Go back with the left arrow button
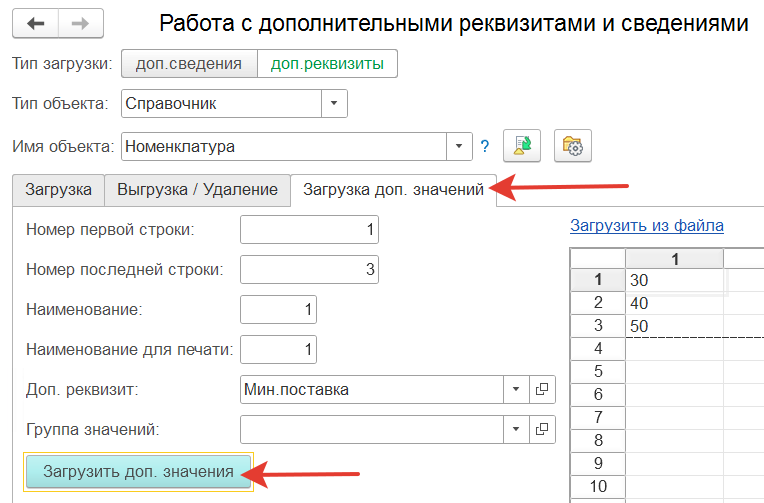 [36, 23]
